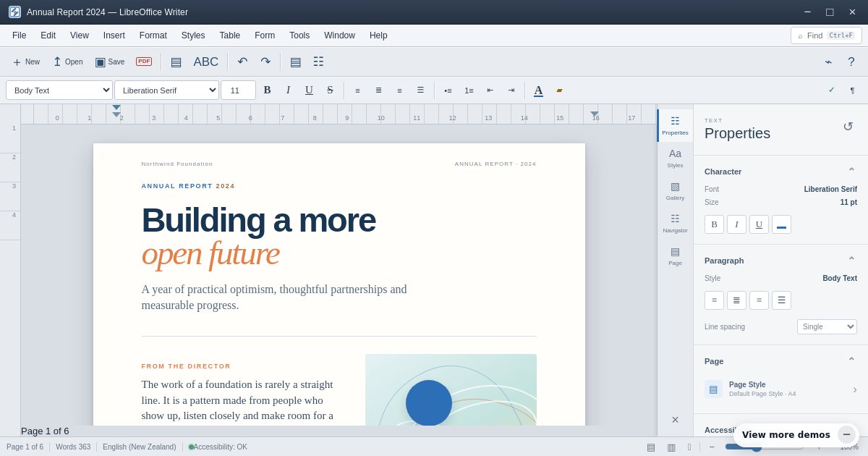Open the Properties sidebar tab
Screen dimensions: 868x456
tap(675, 125)
